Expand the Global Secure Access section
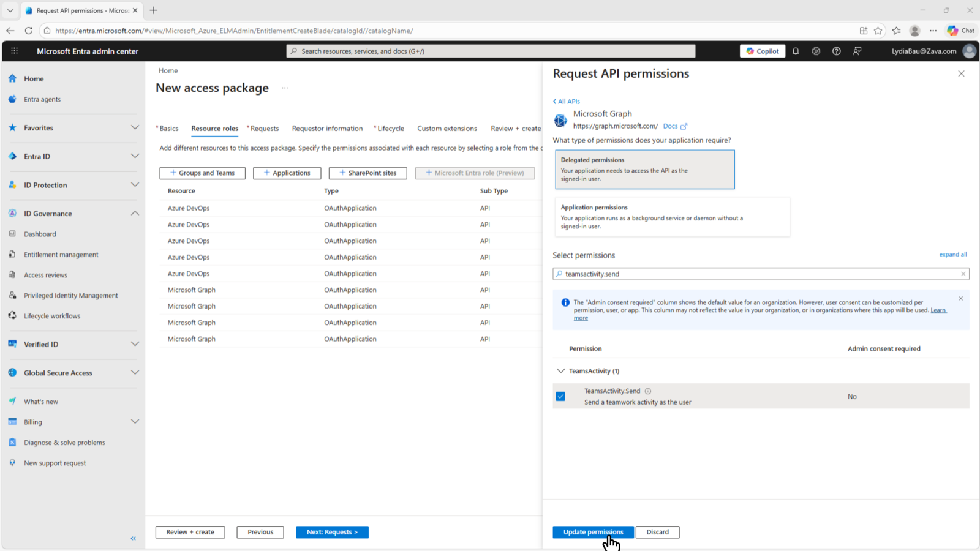 coord(135,373)
